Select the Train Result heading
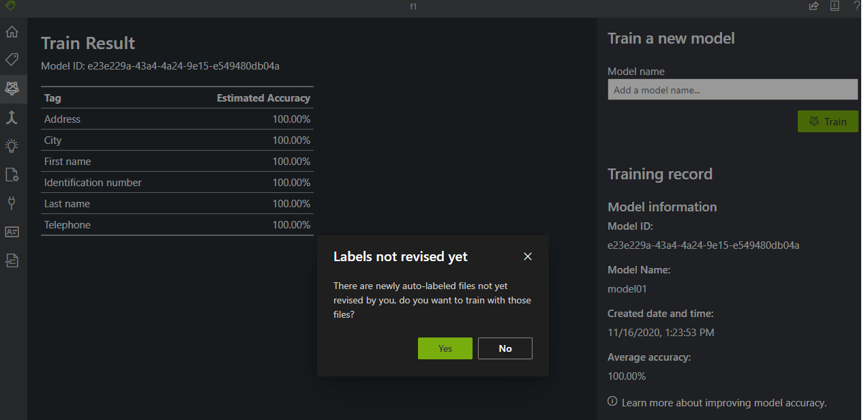 click(x=88, y=43)
